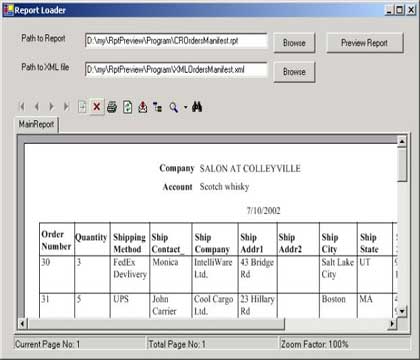Click the Report Loader app icon

(8, 10)
